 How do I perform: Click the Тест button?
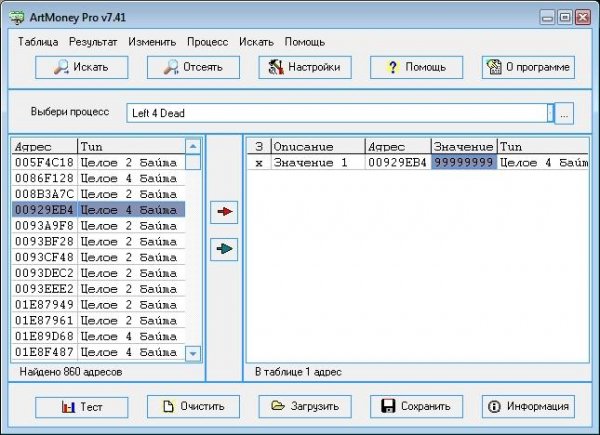82,407
